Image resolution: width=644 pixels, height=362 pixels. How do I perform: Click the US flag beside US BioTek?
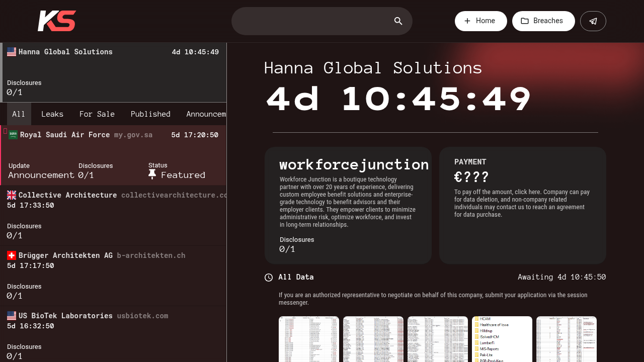12,316
